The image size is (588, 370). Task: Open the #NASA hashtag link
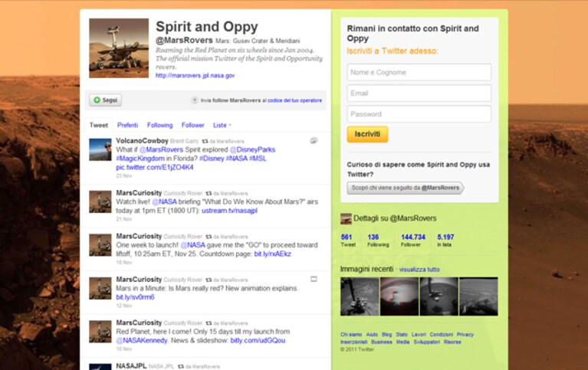pyautogui.click(x=236, y=159)
